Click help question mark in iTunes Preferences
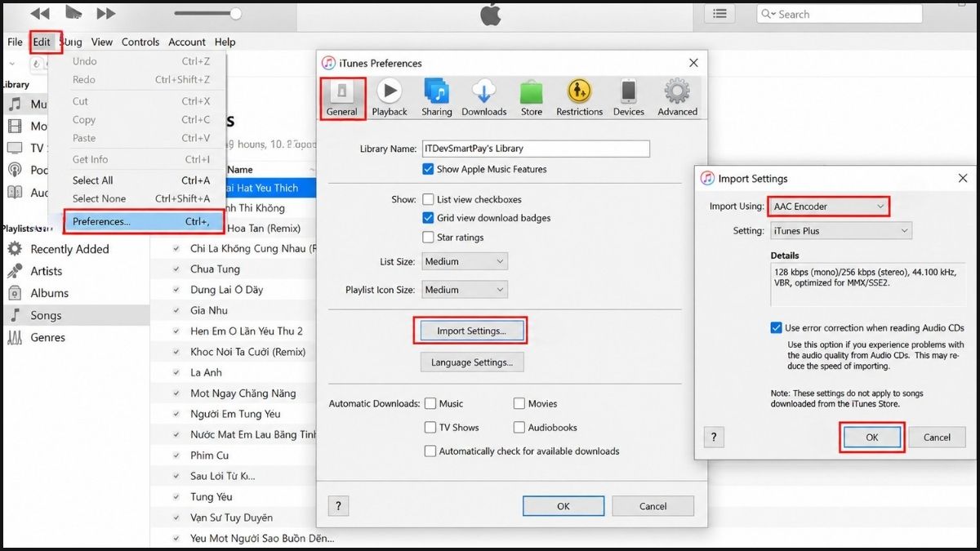The height and width of the screenshot is (551, 980). click(339, 506)
